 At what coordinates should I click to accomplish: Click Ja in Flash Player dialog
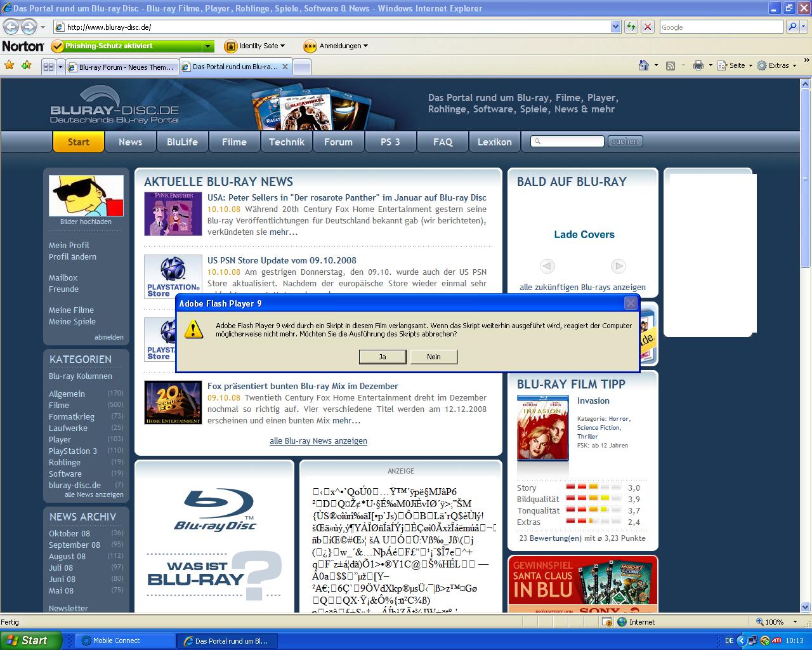(383, 357)
